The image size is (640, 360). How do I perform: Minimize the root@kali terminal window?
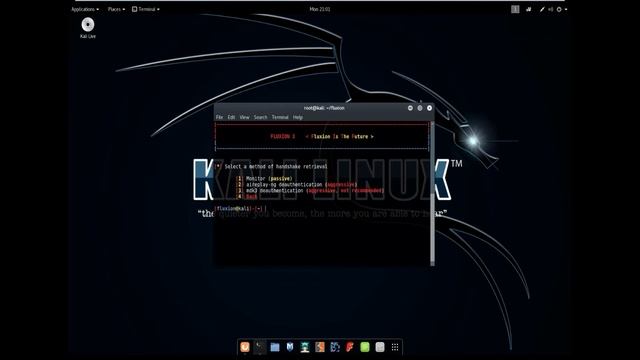410,108
